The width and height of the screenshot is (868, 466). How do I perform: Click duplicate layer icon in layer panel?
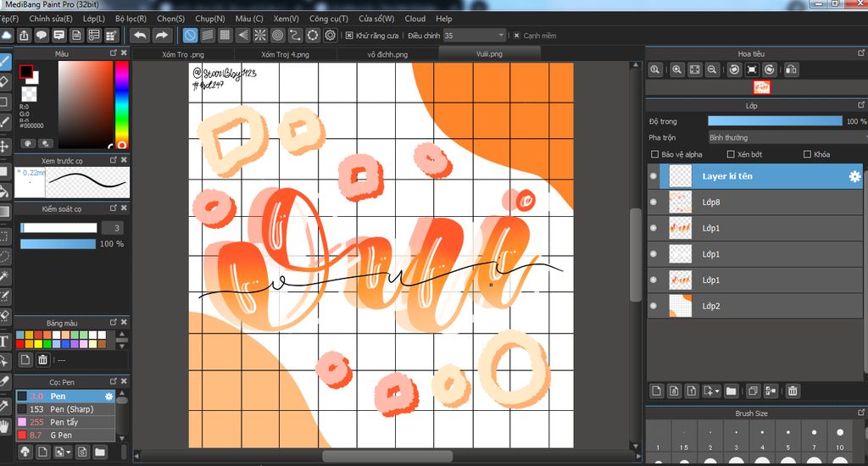[753, 391]
